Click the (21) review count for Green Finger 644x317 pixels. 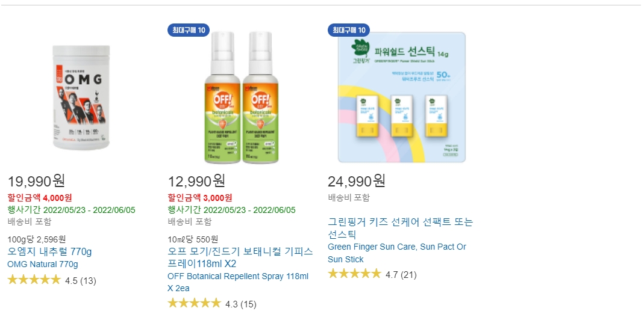point(408,275)
